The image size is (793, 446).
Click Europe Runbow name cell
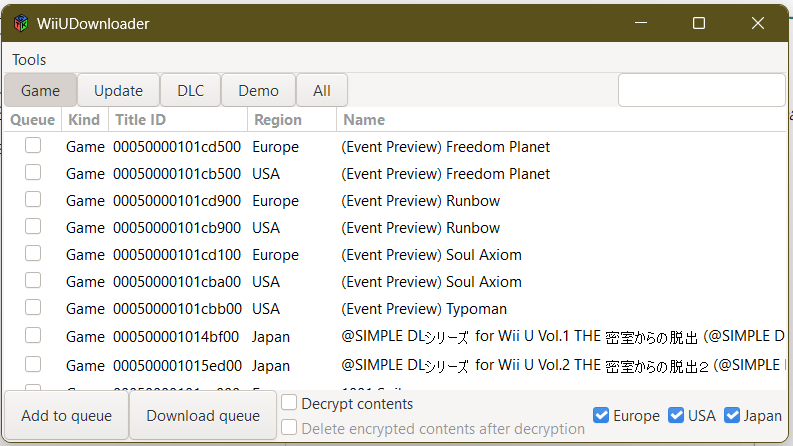coord(420,201)
